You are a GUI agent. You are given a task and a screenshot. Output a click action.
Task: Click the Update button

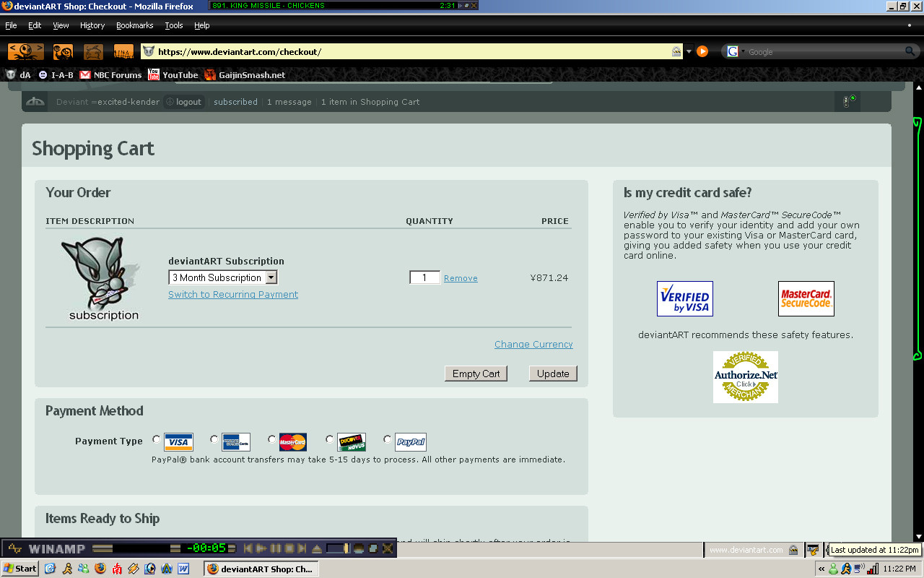[553, 374]
